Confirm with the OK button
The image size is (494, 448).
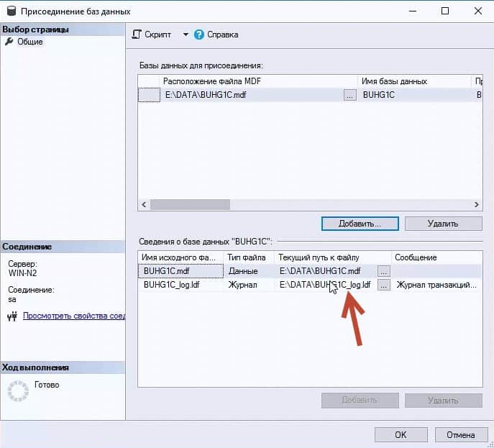(401, 434)
